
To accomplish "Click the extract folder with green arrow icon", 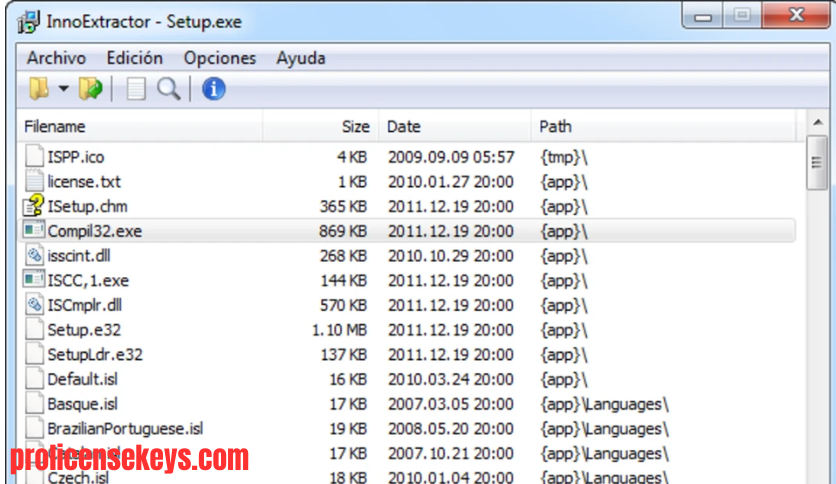I will [91, 88].
